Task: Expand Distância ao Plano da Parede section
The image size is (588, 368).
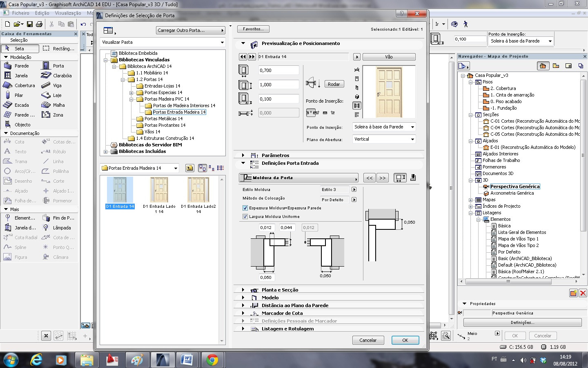Action: (243, 305)
